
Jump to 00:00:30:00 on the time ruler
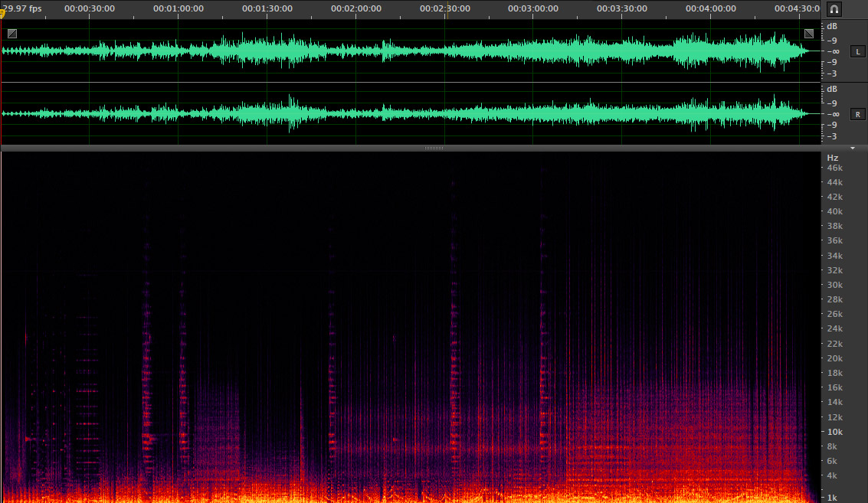(90, 9)
